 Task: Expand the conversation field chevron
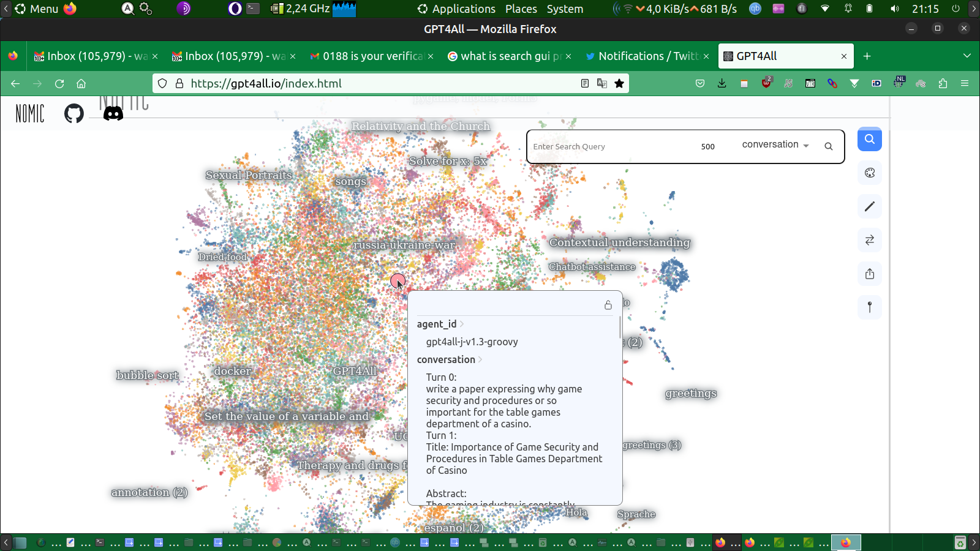tap(480, 359)
